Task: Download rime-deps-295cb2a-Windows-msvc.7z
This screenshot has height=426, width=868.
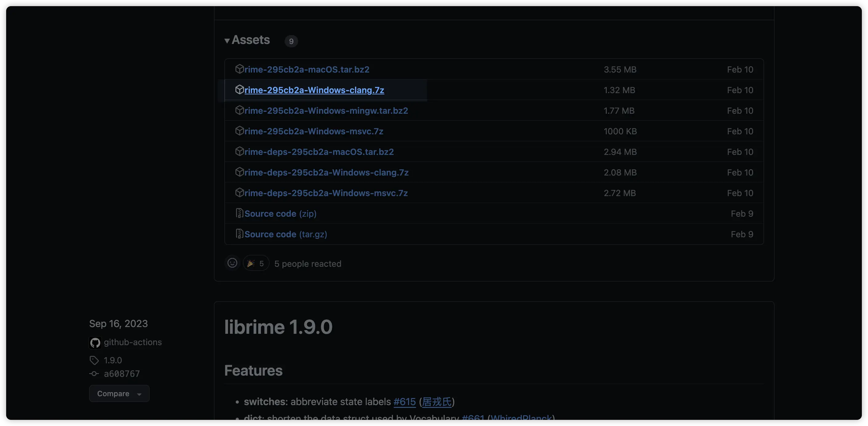Action: point(326,193)
